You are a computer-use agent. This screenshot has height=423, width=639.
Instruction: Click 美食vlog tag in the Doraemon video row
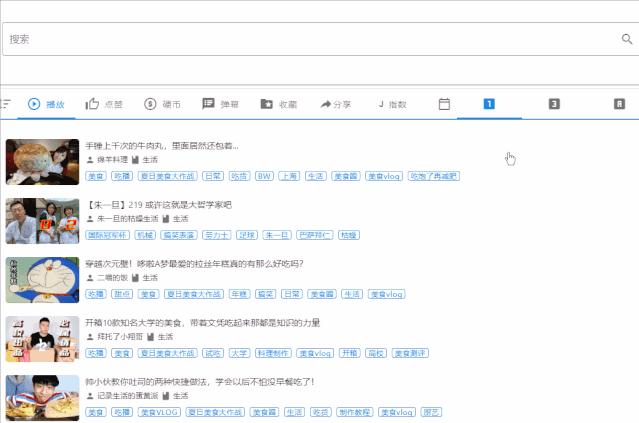(x=387, y=294)
